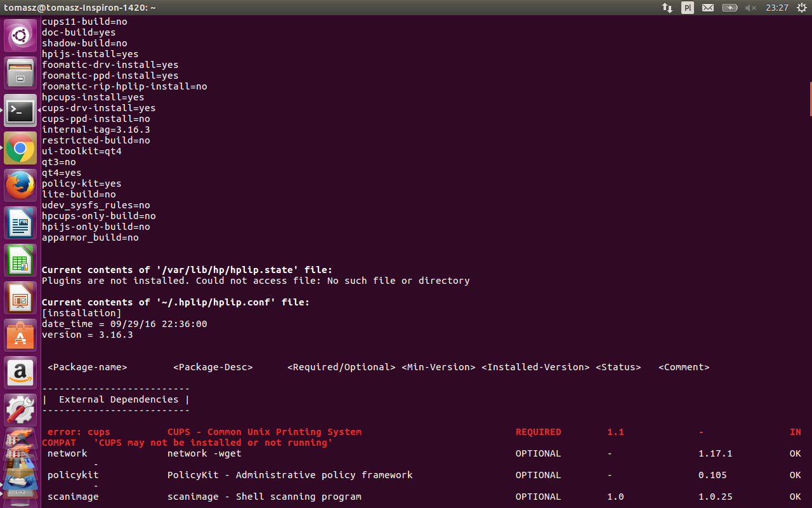The width and height of the screenshot is (812, 508).
Task: Click the 'scanimage' package name
Action: [73, 497]
